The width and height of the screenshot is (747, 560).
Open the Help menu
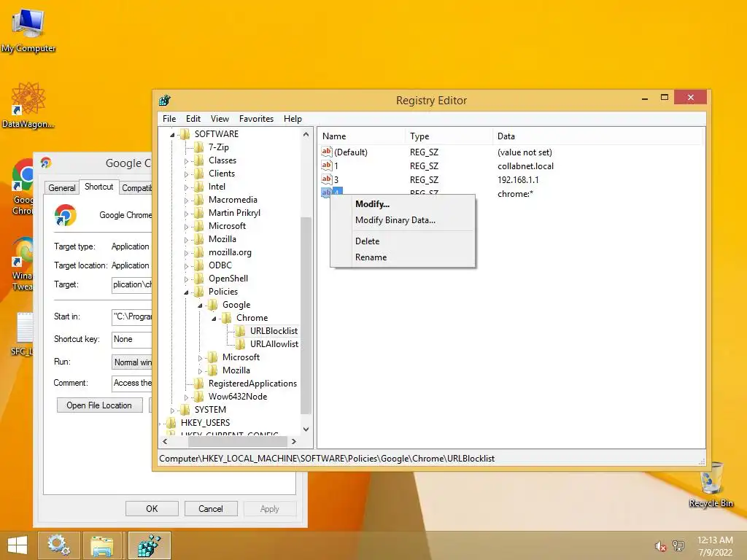coord(293,119)
